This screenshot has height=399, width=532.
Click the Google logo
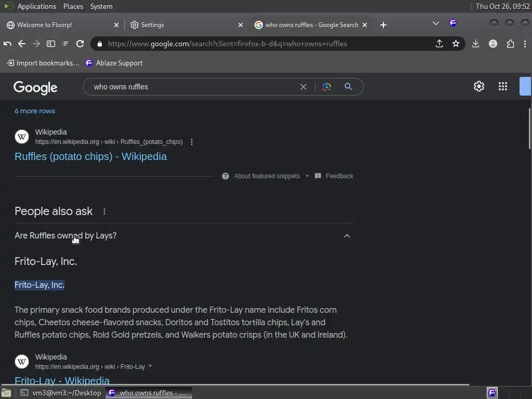[x=35, y=87]
